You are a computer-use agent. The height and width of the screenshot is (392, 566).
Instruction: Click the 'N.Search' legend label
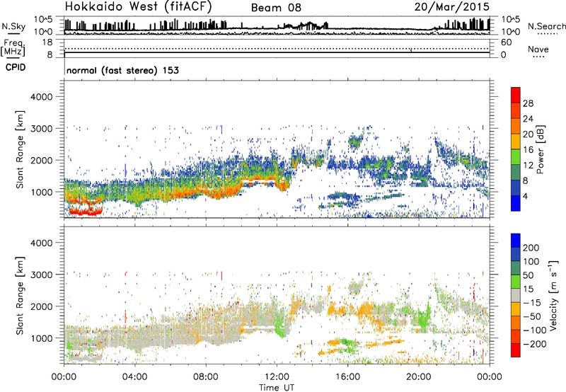[546, 26]
